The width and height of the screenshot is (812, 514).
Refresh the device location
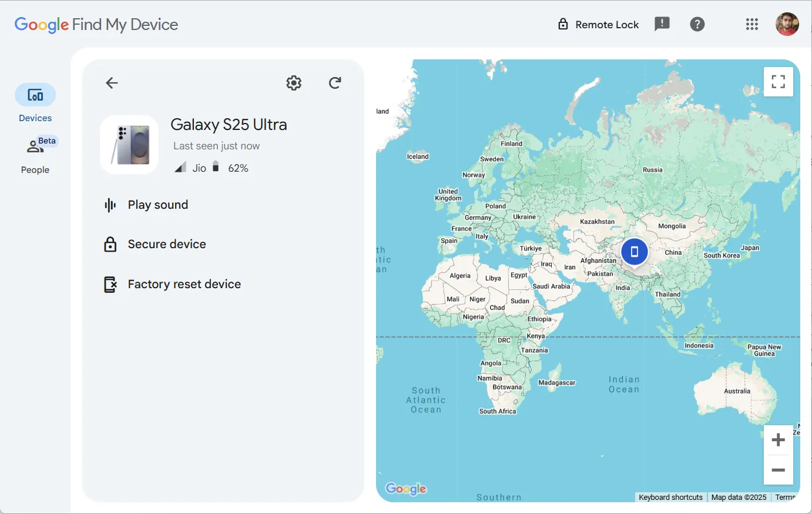pyautogui.click(x=334, y=83)
